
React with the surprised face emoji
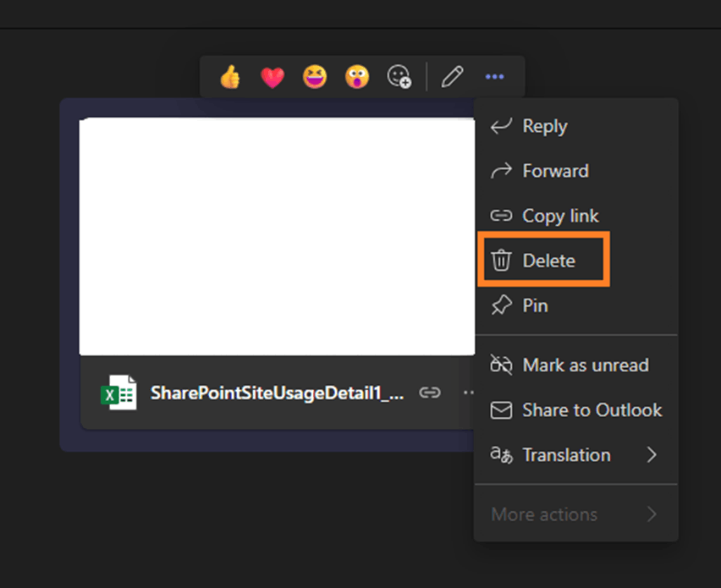(357, 76)
